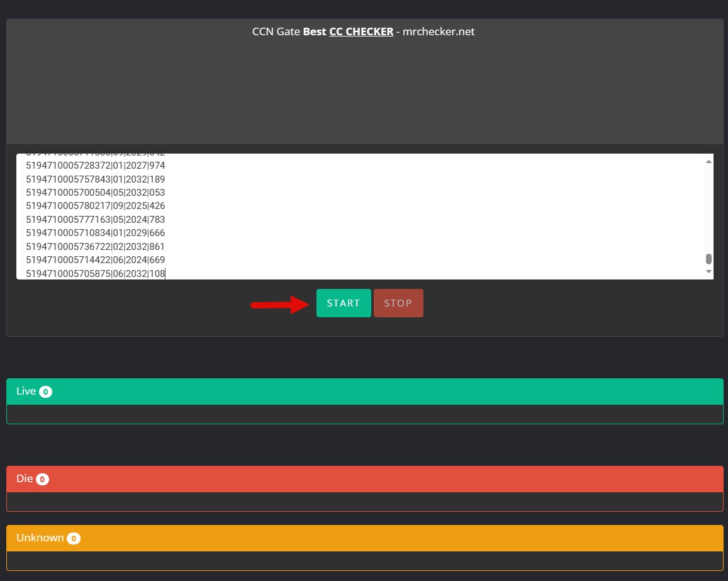Click the green START button
This screenshot has height=581, width=728.
[x=344, y=303]
